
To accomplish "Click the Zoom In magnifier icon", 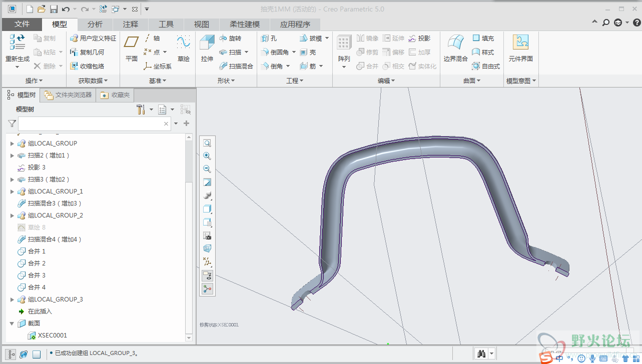I will (207, 156).
